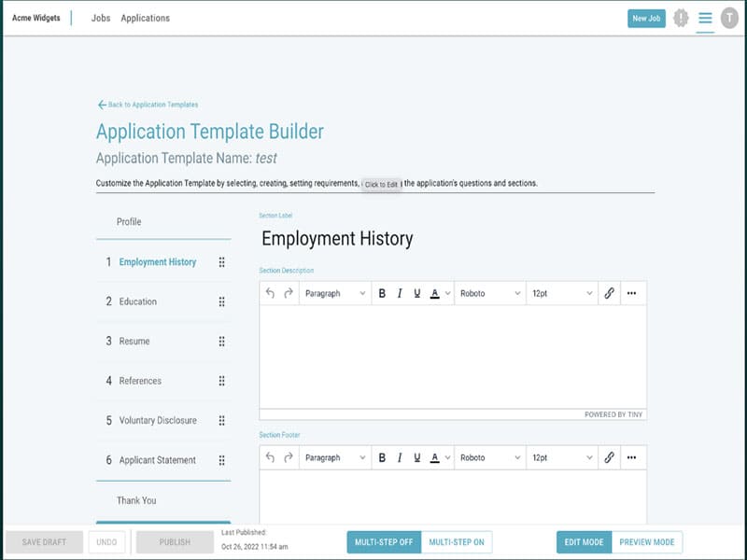
Task: Open 12pt font size dropdown in footer
Action: (x=562, y=457)
